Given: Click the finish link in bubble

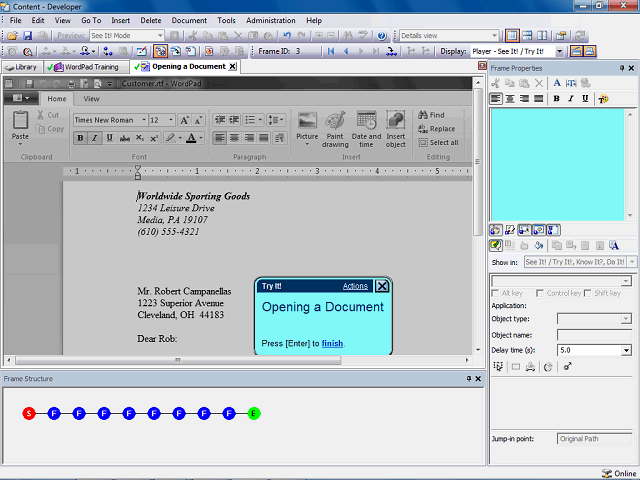Looking at the screenshot, I should [x=332, y=344].
